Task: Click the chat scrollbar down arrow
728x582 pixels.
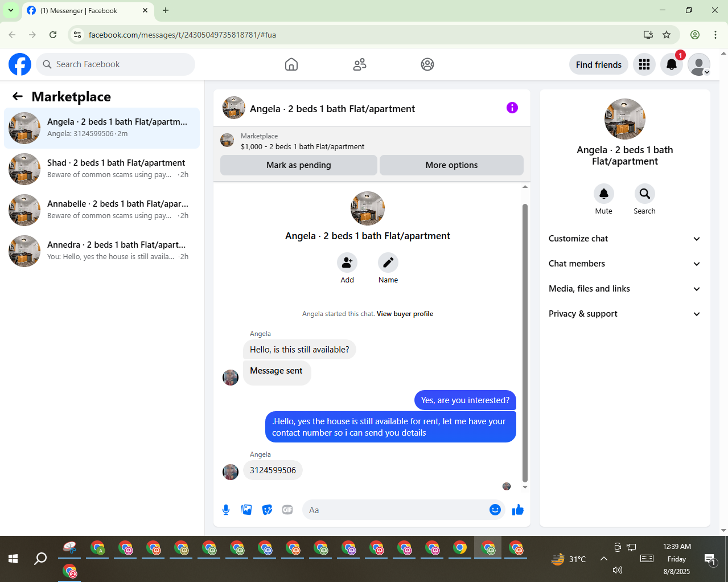Action: click(x=525, y=487)
